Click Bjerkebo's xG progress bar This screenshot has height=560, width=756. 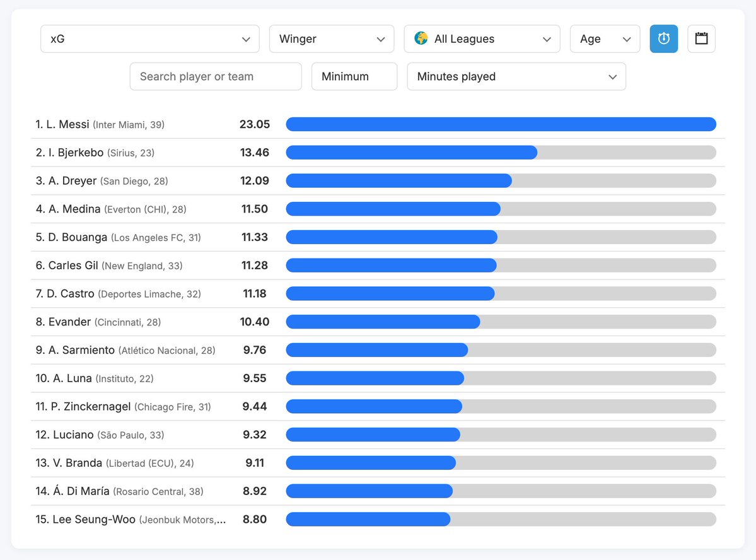pyautogui.click(x=501, y=153)
